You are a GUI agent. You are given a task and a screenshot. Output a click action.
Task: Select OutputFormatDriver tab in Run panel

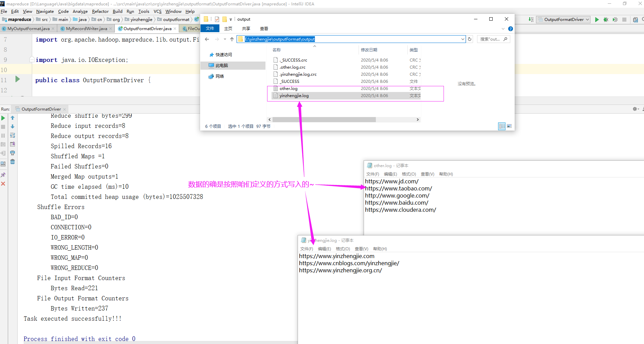click(x=41, y=109)
